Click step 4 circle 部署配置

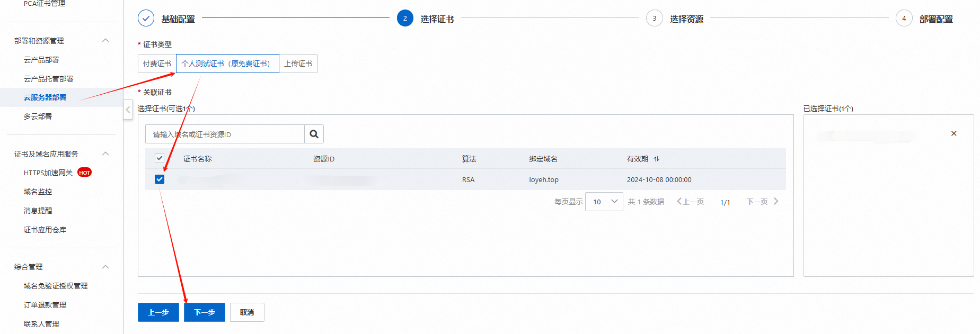pos(904,18)
